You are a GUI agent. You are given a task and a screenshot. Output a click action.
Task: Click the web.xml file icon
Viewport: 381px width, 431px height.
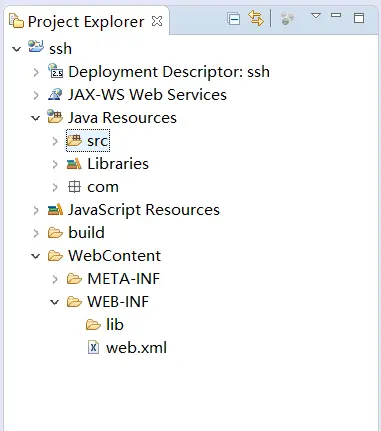[94, 347]
